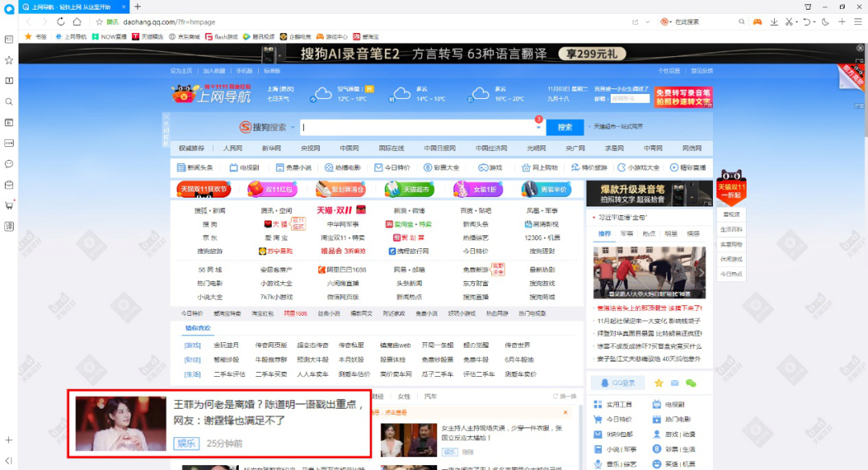Close the top Sogou AI recorder banner ad
This screenshot has height=470, width=868.
(860, 47)
